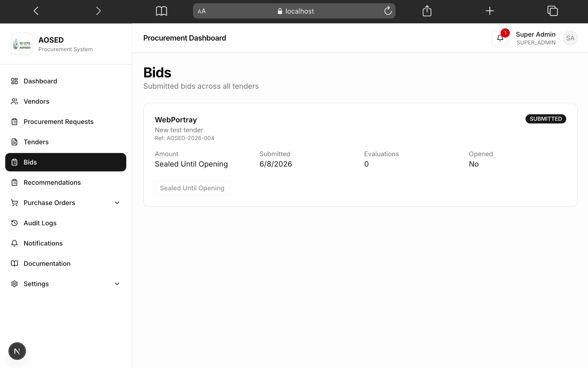Click the Audit Logs history icon
Screen dimensions: 588x368
tap(14, 223)
